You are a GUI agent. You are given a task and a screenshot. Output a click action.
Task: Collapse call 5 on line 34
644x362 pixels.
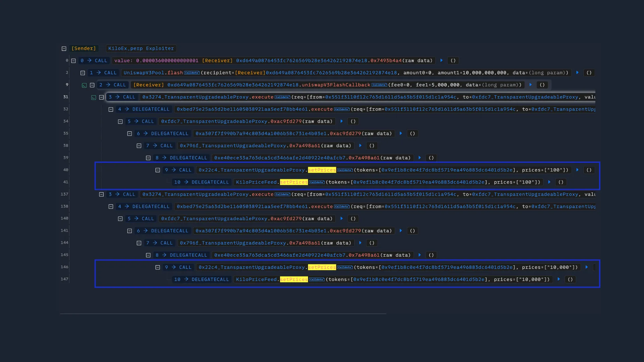point(120,121)
